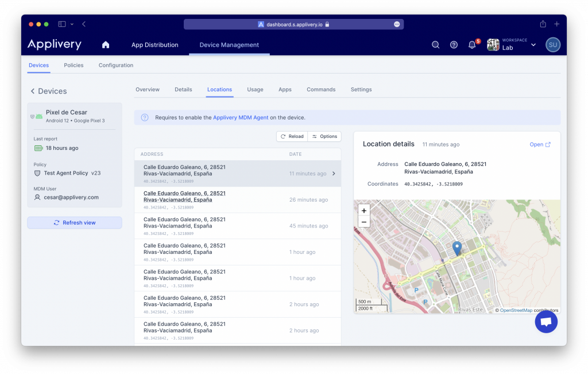The width and height of the screenshot is (588, 374).
Task: Open page options ellipsis in address bar
Action: pyautogui.click(x=397, y=24)
